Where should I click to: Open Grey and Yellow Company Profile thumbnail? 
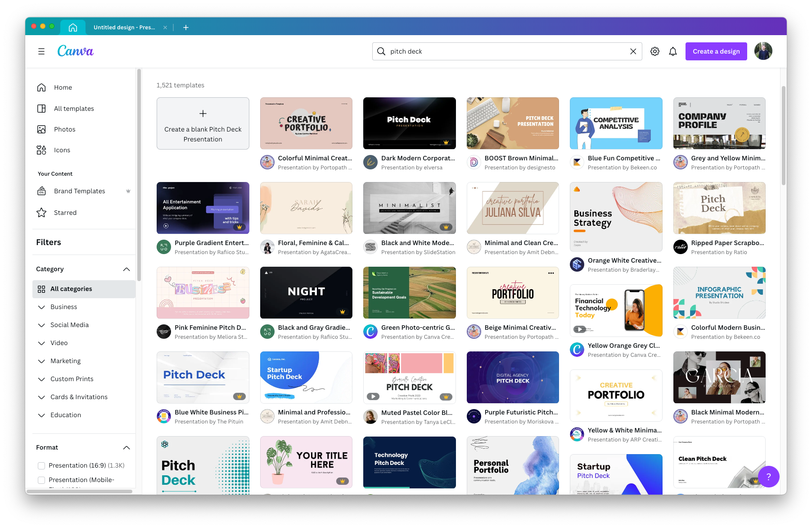pos(719,123)
